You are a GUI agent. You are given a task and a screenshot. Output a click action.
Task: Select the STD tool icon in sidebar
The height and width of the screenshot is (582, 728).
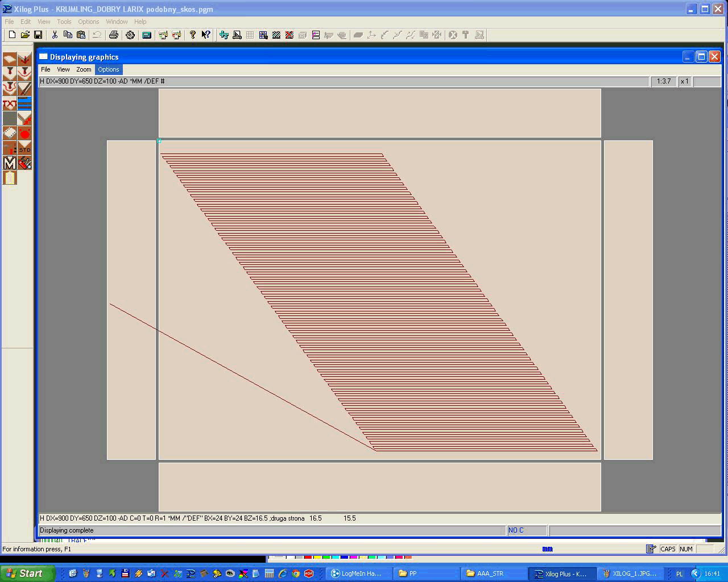click(x=24, y=148)
